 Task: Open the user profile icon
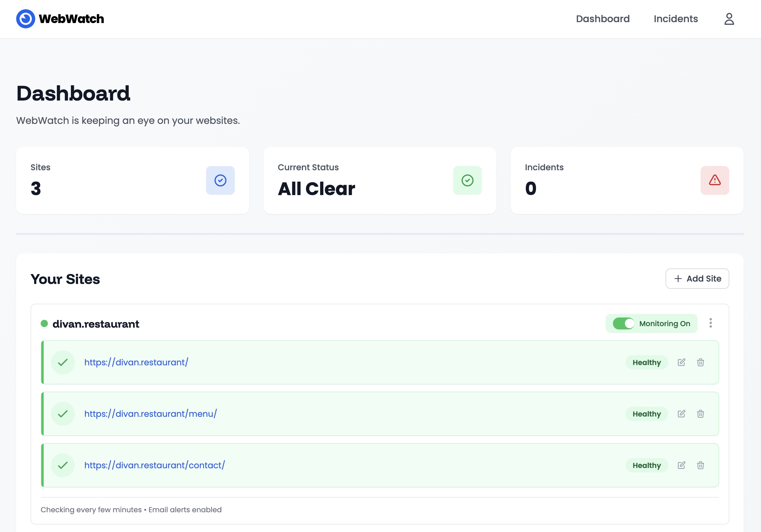pyautogui.click(x=729, y=19)
